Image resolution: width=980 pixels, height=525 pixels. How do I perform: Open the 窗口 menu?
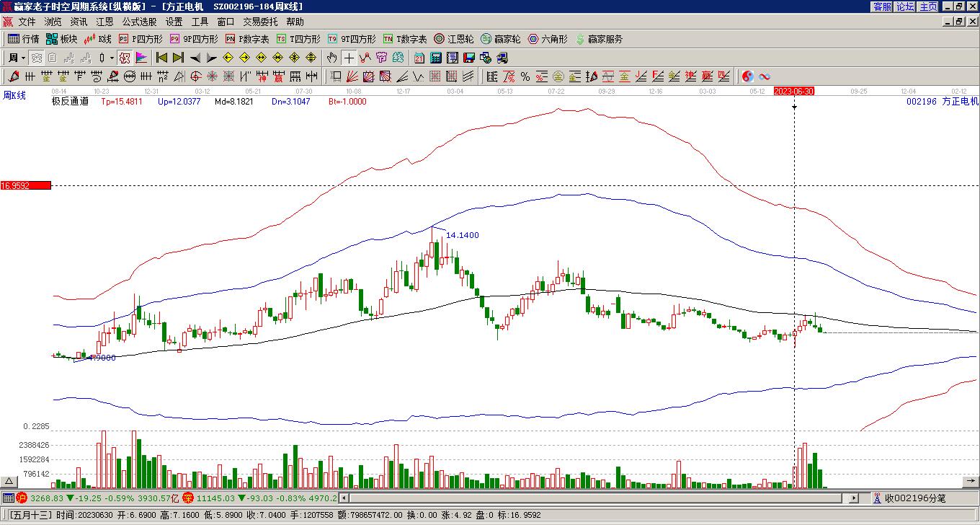tap(226, 22)
